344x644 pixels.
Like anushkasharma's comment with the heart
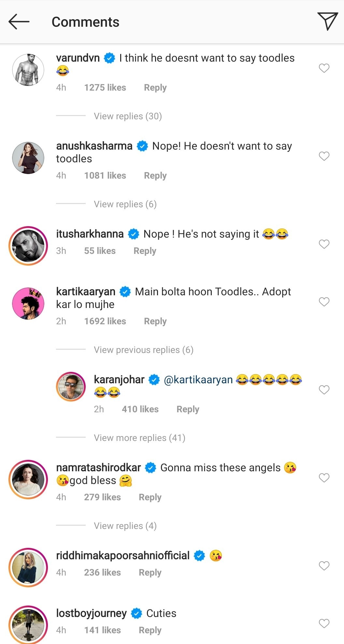(x=324, y=156)
